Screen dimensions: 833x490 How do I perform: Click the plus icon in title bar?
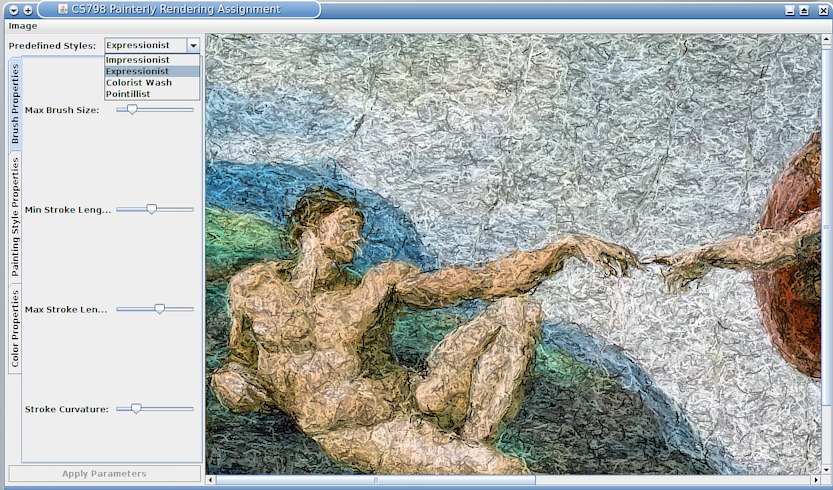click(x=28, y=10)
